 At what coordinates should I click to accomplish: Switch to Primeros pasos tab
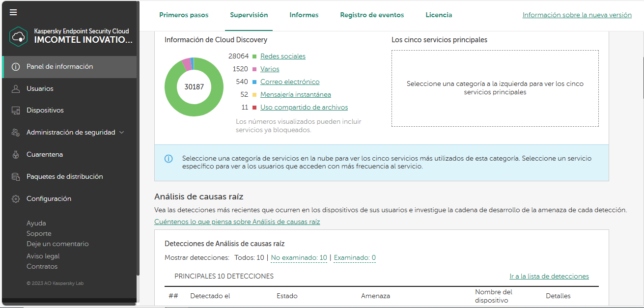[184, 15]
